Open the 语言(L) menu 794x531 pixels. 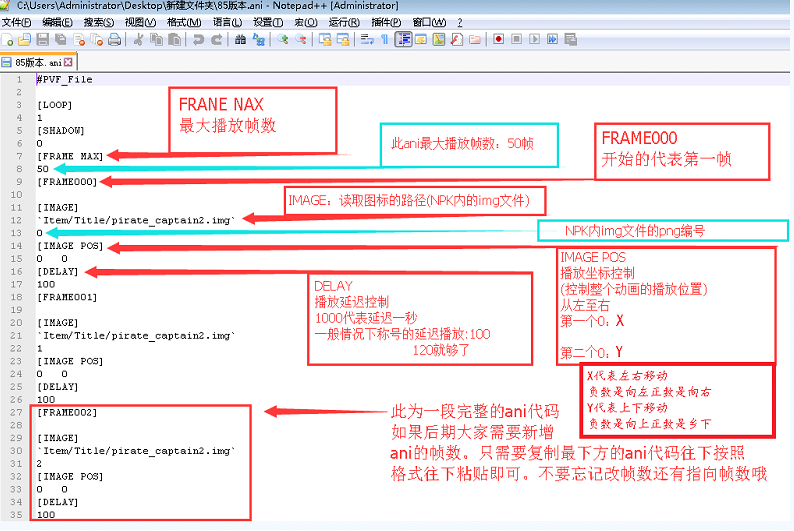(227, 22)
